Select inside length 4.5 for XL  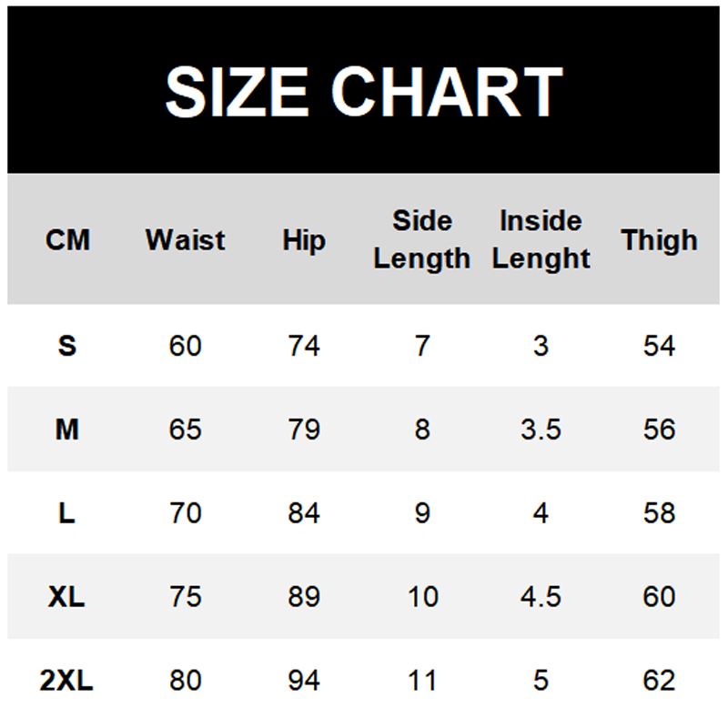[541, 597]
